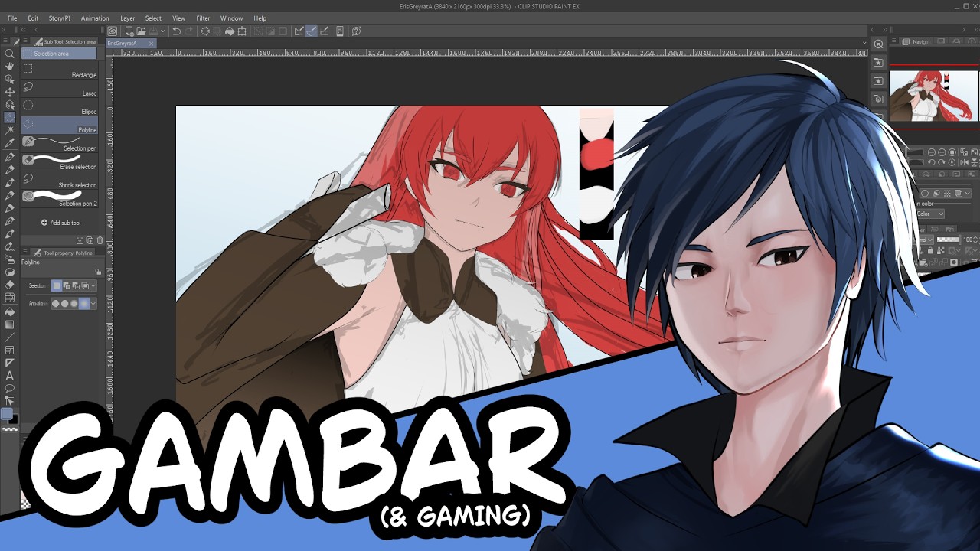Toggle the highlighted special ruler snap icon
The width and height of the screenshot is (980, 551).
pos(312,31)
